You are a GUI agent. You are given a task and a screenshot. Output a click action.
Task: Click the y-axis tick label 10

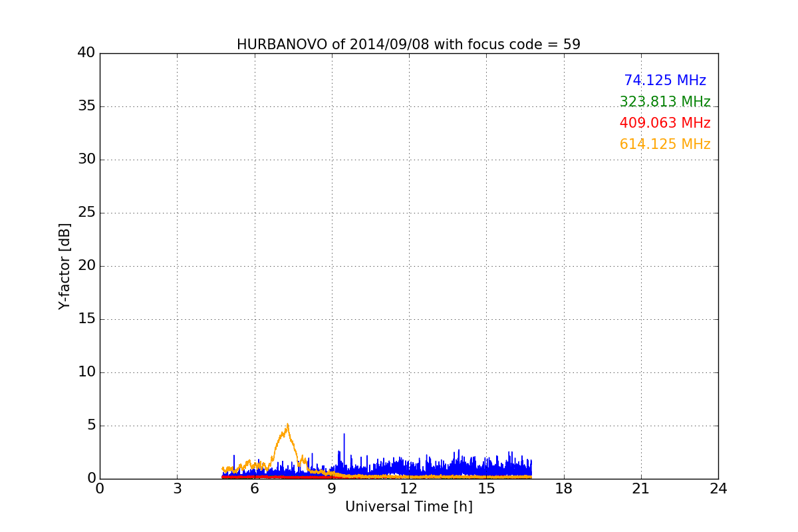[86, 372]
